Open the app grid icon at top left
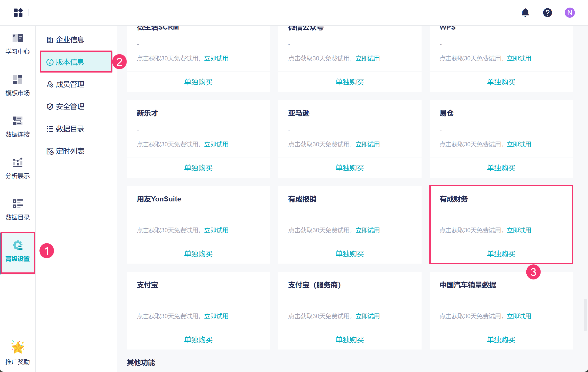Viewport: 588px width, 372px height. (x=18, y=13)
